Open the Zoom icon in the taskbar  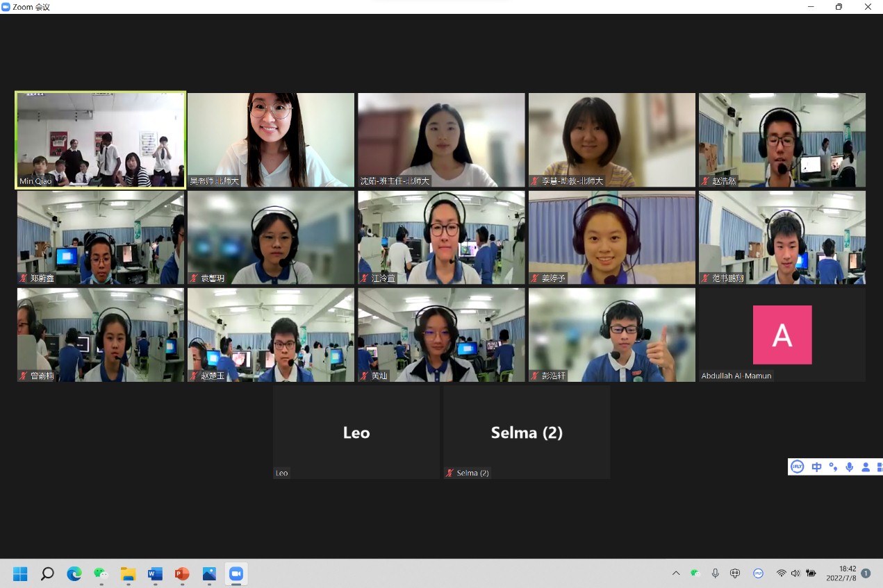236,573
